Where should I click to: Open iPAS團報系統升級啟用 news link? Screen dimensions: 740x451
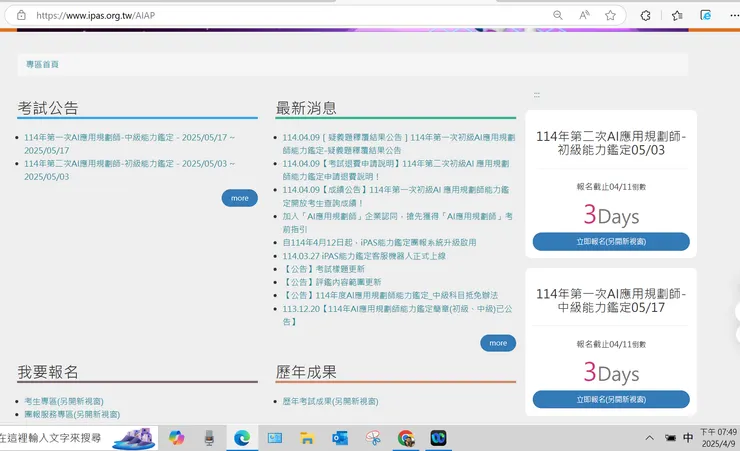[379, 242]
